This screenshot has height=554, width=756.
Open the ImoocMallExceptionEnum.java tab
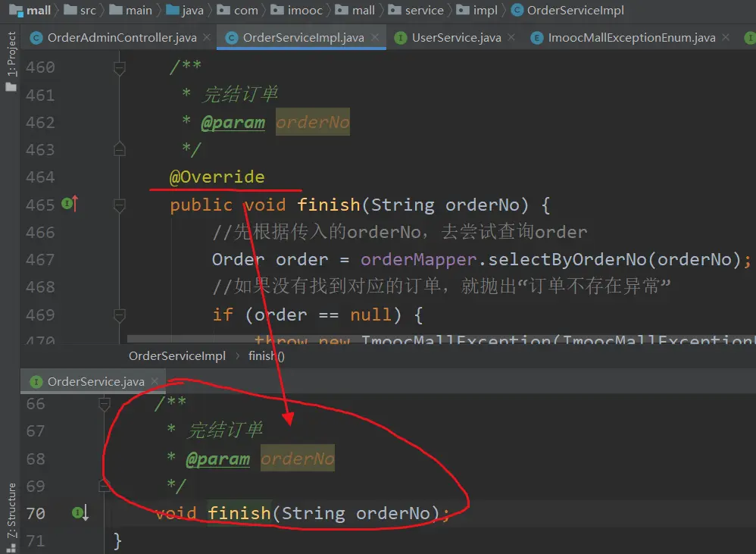tap(631, 37)
